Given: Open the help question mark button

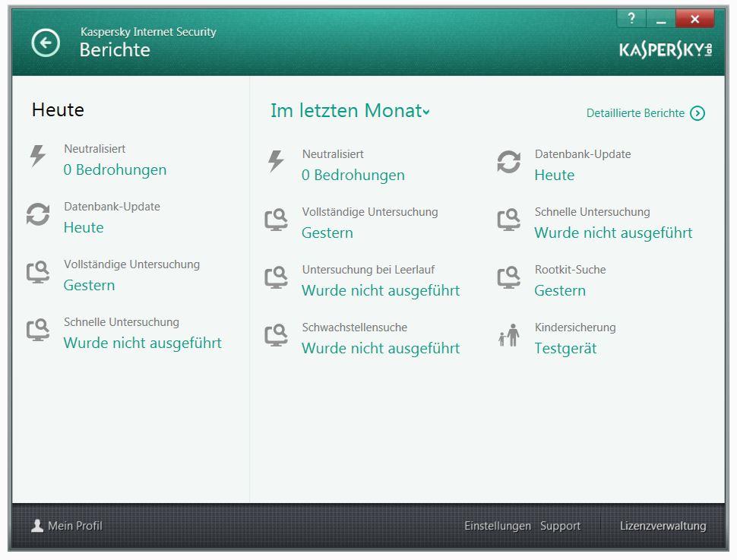Looking at the screenshot, I should tap(631, 18).
